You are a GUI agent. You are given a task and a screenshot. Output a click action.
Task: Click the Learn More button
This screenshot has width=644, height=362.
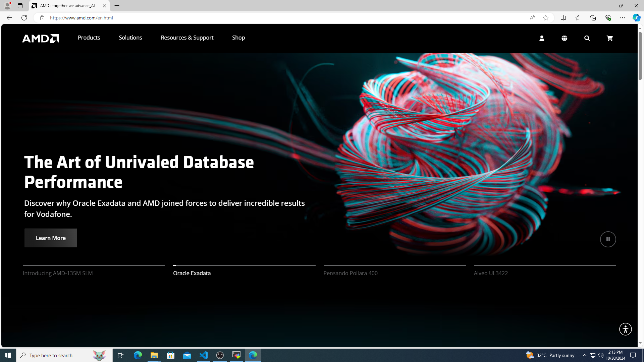51,238
